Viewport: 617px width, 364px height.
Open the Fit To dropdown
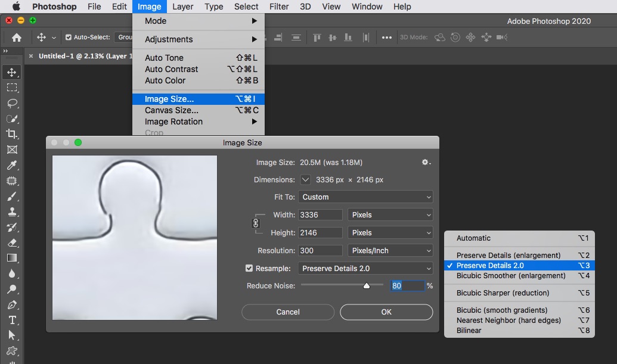tap(365, 197)
